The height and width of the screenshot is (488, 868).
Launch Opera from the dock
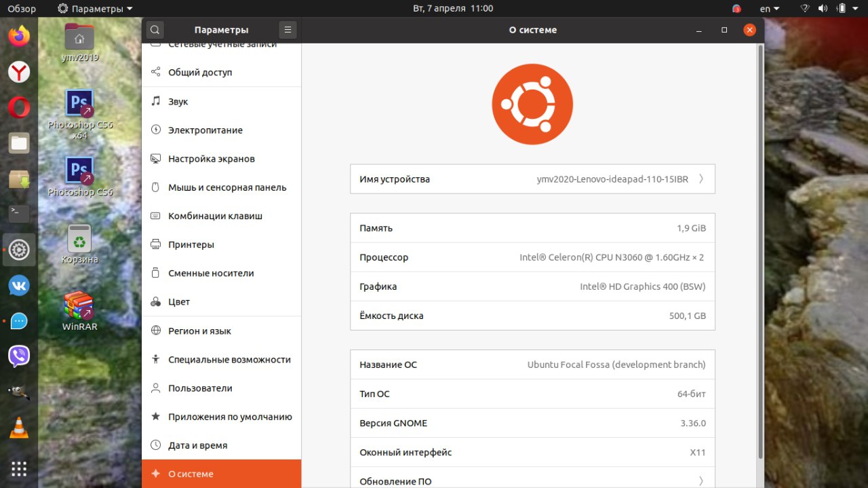[19, 107]
